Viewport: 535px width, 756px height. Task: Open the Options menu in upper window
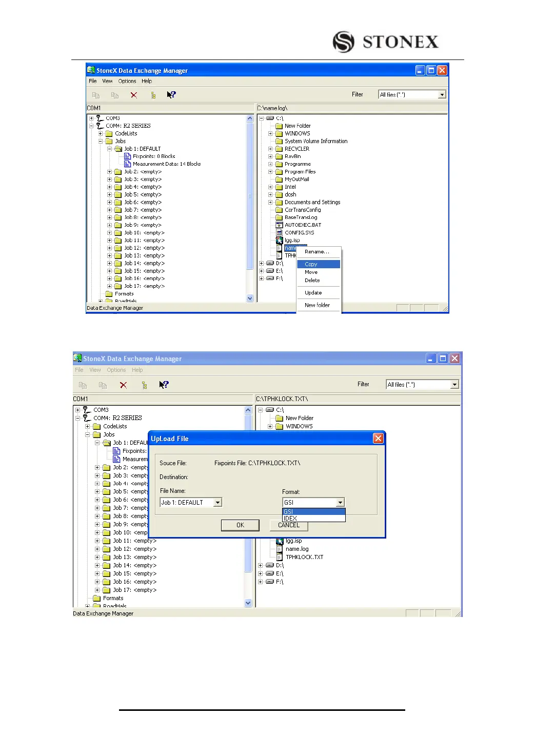click(x=127, y=81)
